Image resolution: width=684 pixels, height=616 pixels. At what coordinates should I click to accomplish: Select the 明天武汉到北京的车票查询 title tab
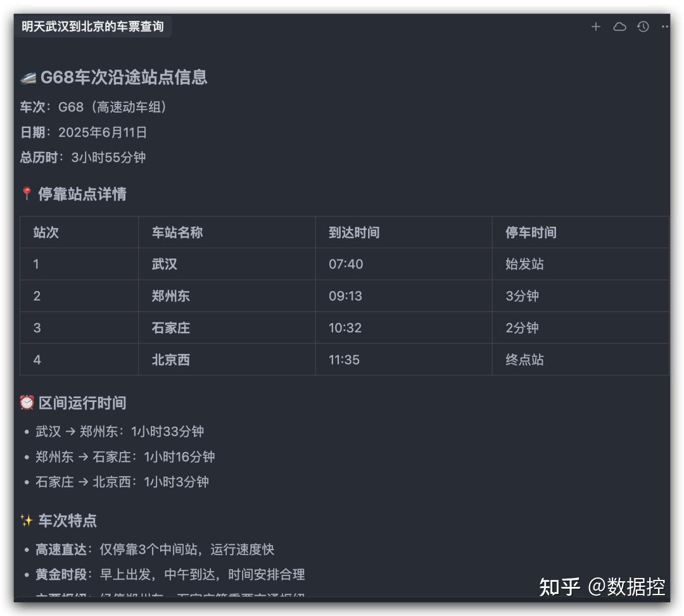click(92, 27)
